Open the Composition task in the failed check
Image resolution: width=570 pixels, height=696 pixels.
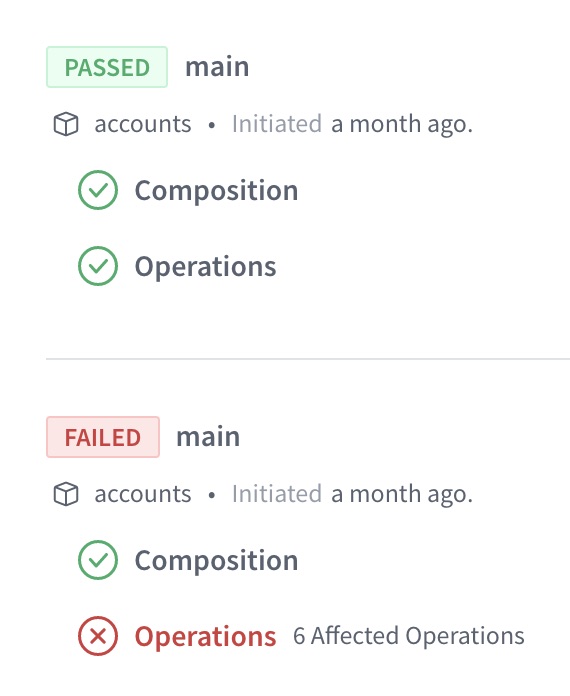pyautogui.click(x=216, y=561)
